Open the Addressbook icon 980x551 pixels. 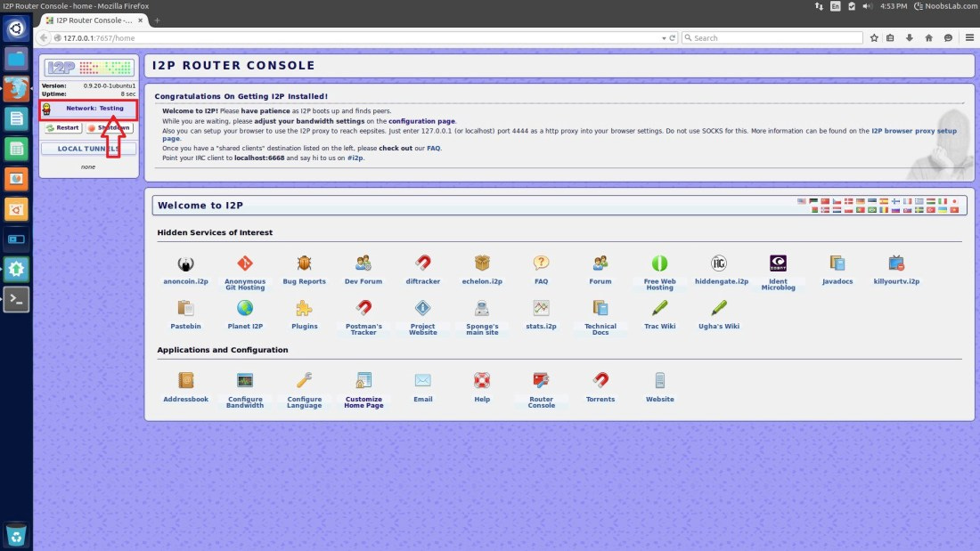pos(185,381)
